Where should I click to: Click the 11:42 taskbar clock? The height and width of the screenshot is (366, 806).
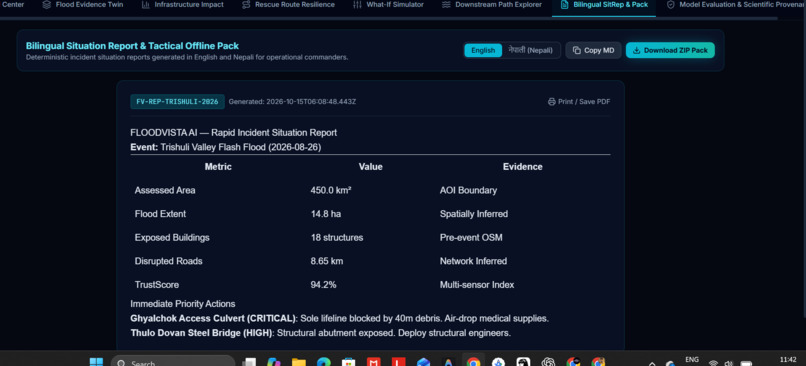pos(788,359)
